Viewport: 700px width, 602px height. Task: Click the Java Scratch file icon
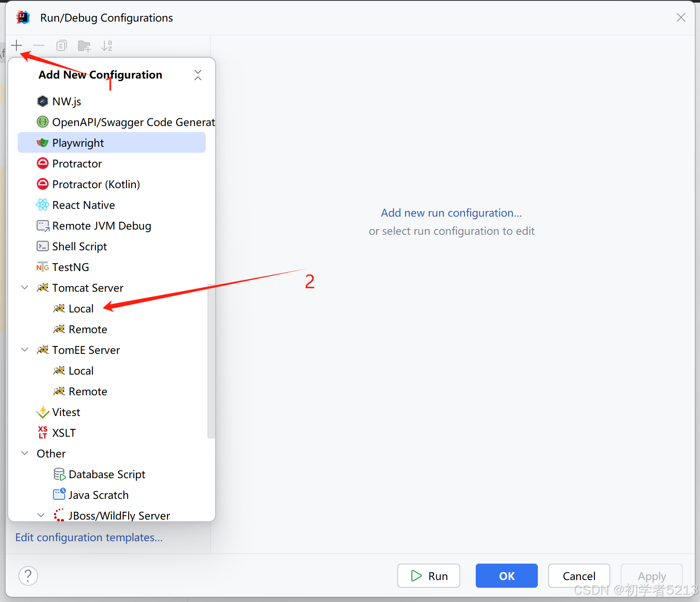click(x=59, y=495)
